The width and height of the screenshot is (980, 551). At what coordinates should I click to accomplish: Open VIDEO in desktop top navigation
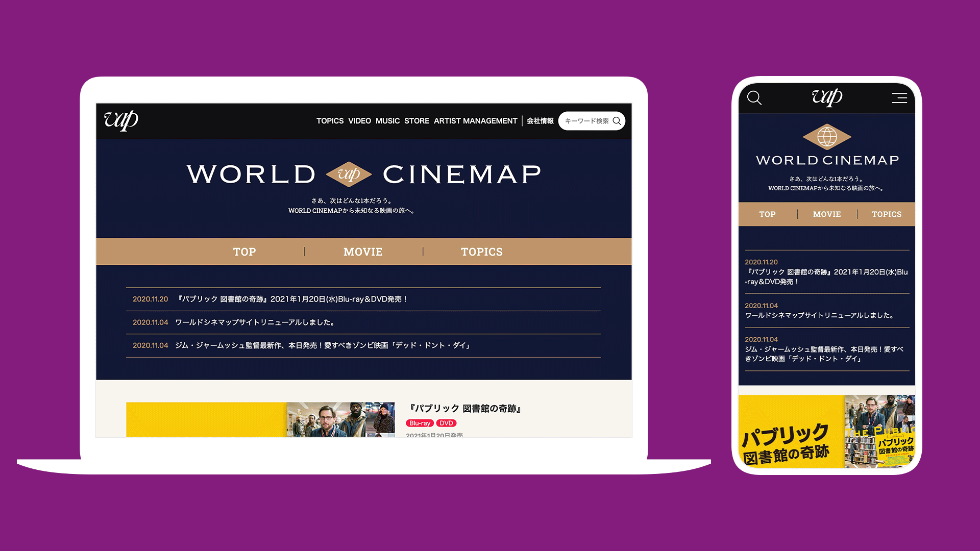tap(359, 121)
